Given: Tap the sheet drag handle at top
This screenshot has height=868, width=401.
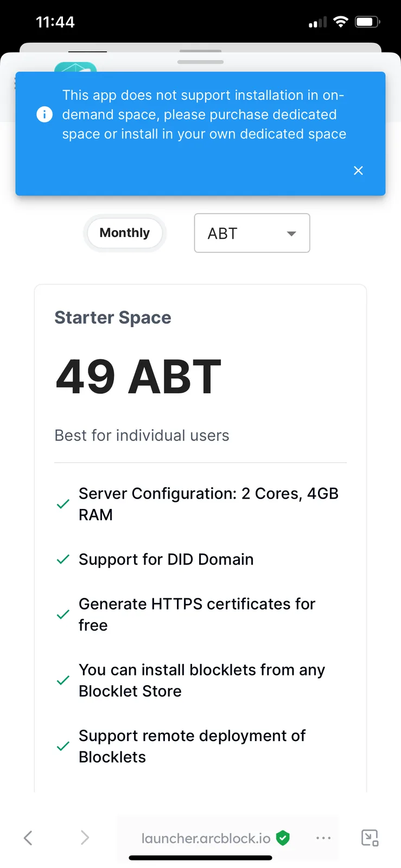Looking at the screenshot, I should point(200,62).
